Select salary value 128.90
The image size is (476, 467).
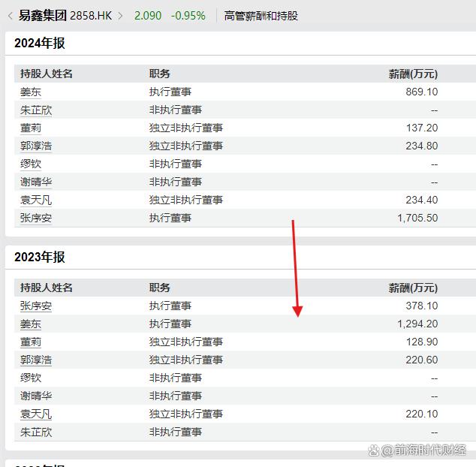tap(422, 342)
